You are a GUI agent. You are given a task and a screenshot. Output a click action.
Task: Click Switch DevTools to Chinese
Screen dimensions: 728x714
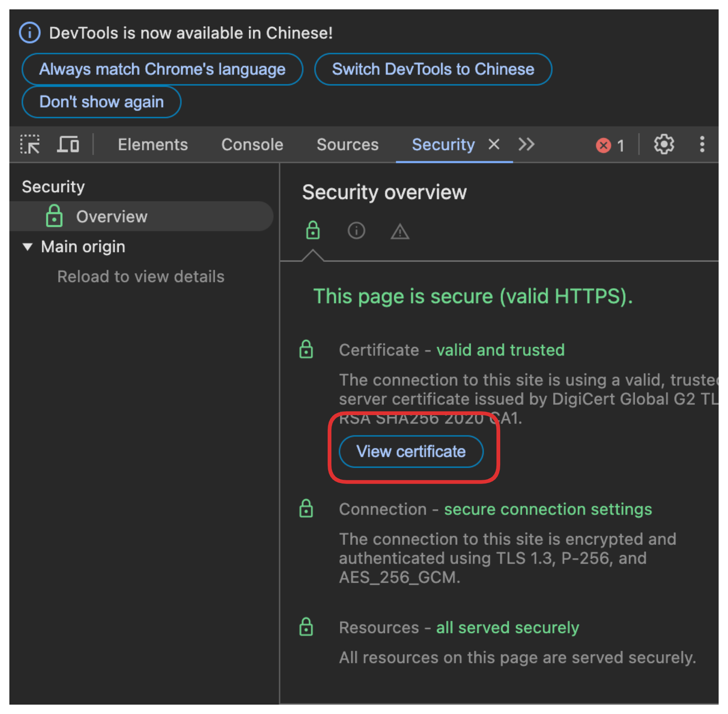tap(433, 69)
